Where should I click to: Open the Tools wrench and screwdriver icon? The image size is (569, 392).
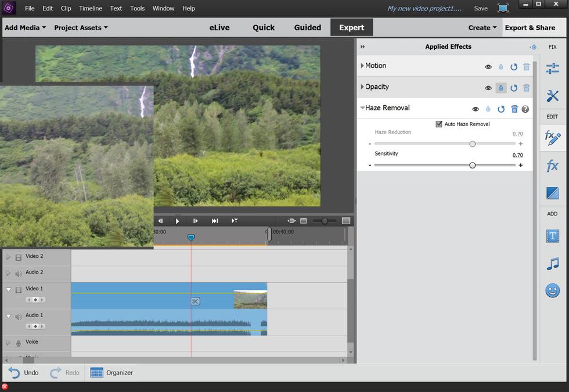pyautogui.click(x=552, y=96)
